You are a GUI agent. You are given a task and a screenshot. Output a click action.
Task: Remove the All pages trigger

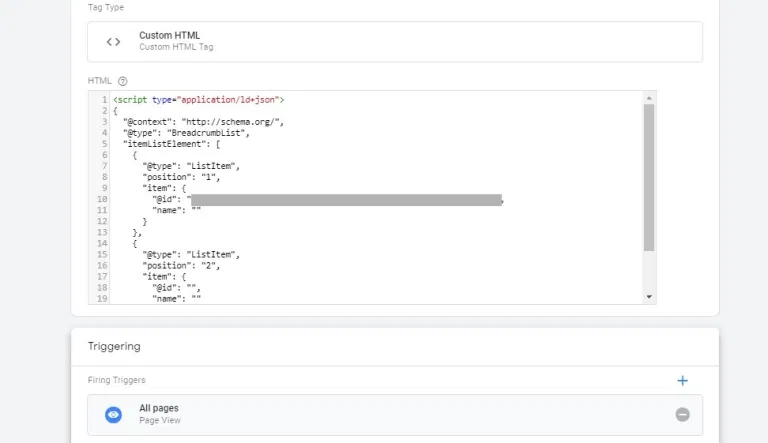click(682, 414)
